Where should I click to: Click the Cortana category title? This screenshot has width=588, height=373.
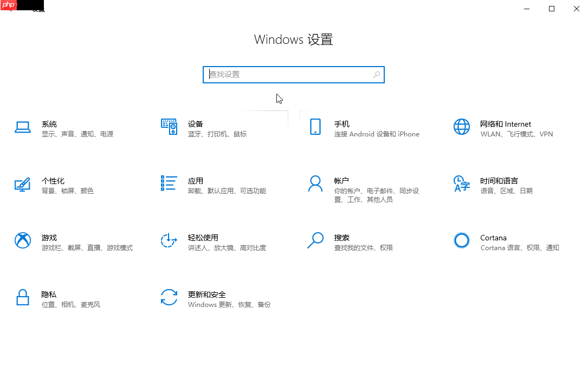493,238
